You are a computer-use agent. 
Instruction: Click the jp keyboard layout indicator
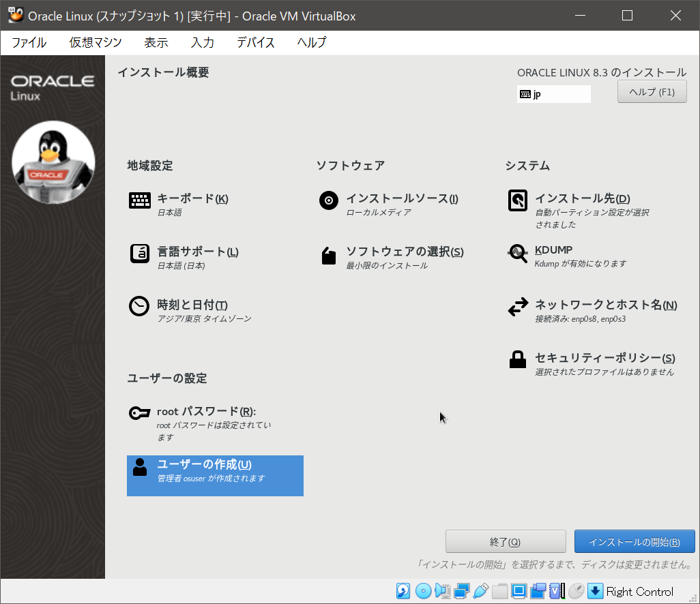(x=553, y=94)
